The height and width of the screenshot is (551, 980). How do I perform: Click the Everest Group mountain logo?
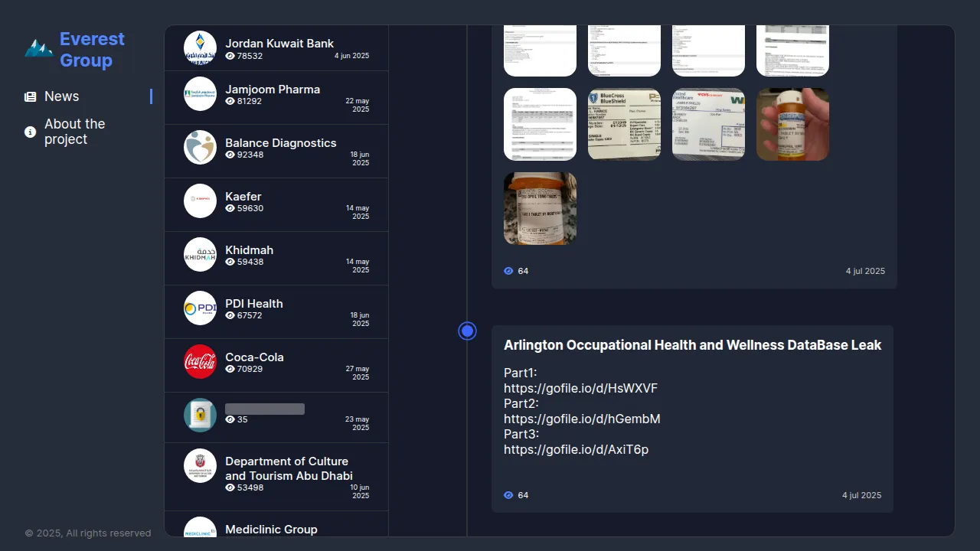[x=38, y=49]
